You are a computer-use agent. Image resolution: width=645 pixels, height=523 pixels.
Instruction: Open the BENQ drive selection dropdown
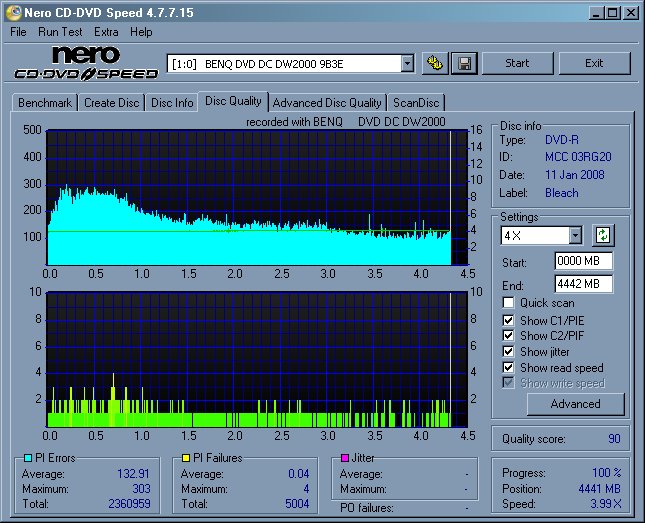(x=407, y=63)
